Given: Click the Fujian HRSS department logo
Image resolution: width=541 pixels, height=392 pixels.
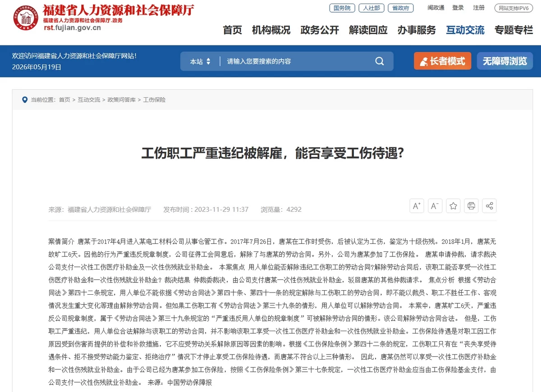Looking at the screenshot, I should (x=26, y=18).
